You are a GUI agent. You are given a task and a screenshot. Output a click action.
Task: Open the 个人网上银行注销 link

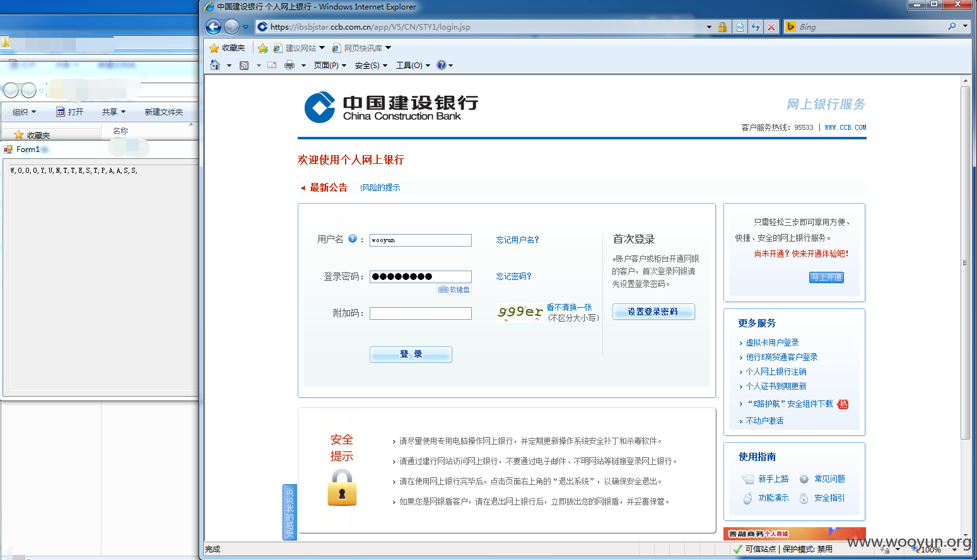(x=776, y=371)
